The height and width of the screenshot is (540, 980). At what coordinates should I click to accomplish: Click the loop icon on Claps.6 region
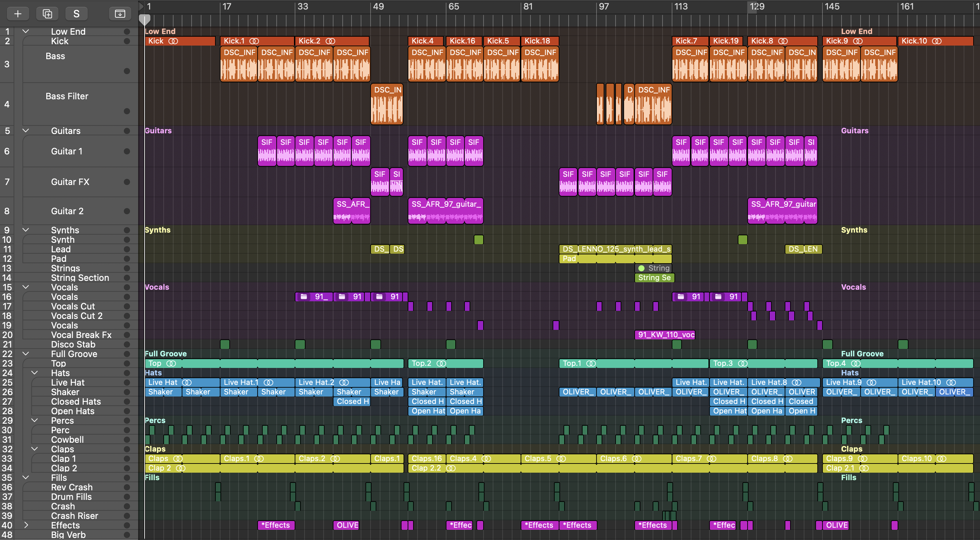637,459
